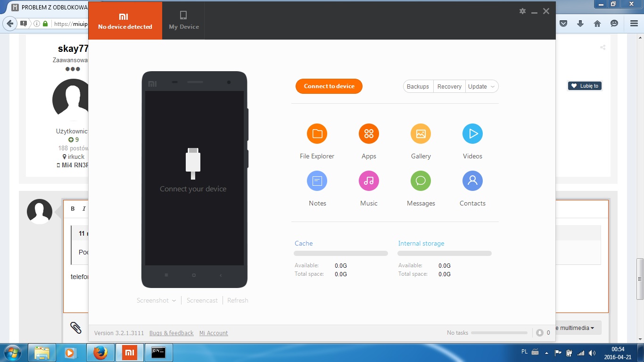The width and height of the screenshot is (644, 362).
Task: Open the Messages icon
Action: (x=421, y=181)
